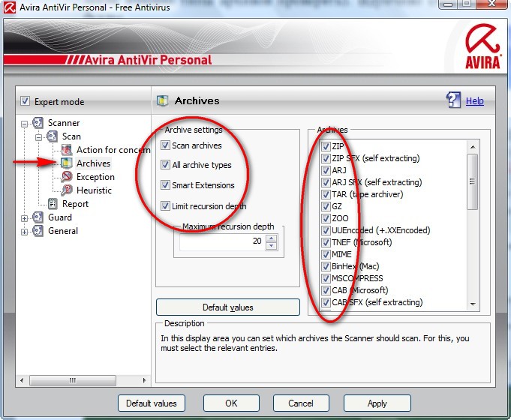Viewport: 511px width, 420px height.
Task: Uncheck the MIME archive type
Action: [326, 254]
